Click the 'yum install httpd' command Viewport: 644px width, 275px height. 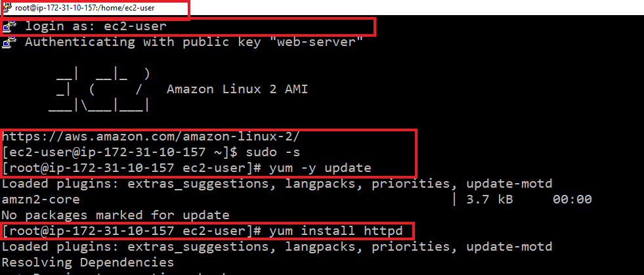(336, 231)
